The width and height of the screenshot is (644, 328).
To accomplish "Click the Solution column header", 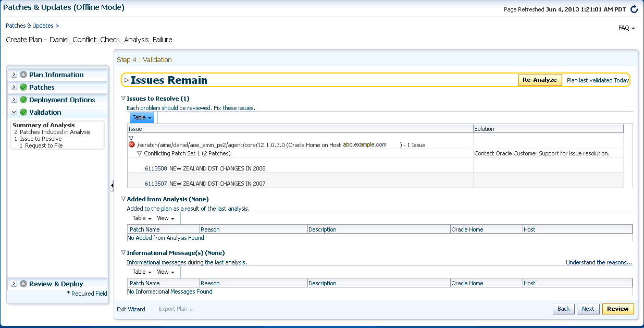I will pos(548,128).
